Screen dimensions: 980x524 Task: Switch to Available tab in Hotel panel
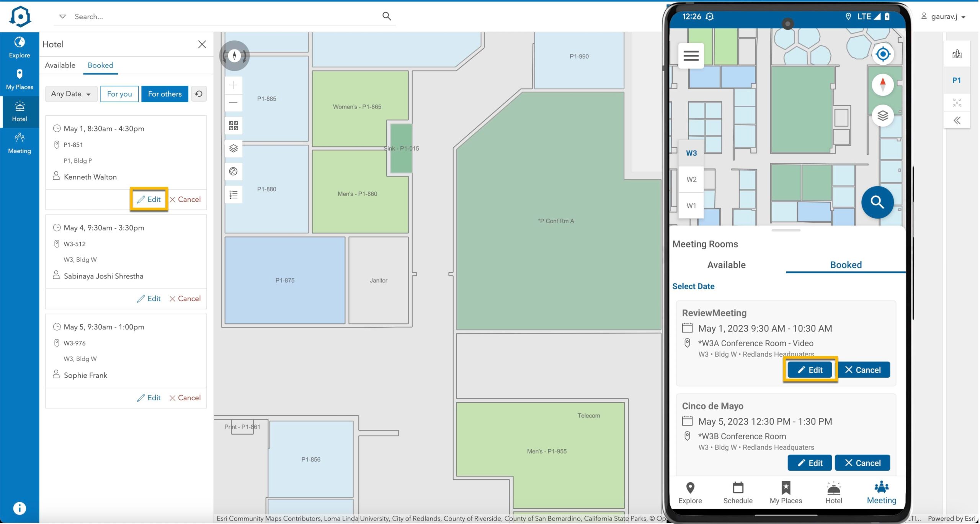60,65
